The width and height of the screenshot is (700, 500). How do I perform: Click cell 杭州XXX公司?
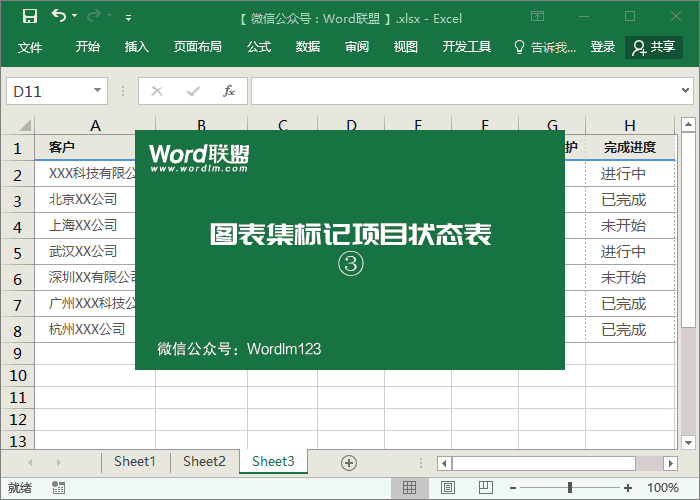pyautogui.click(x=85, y=329)
